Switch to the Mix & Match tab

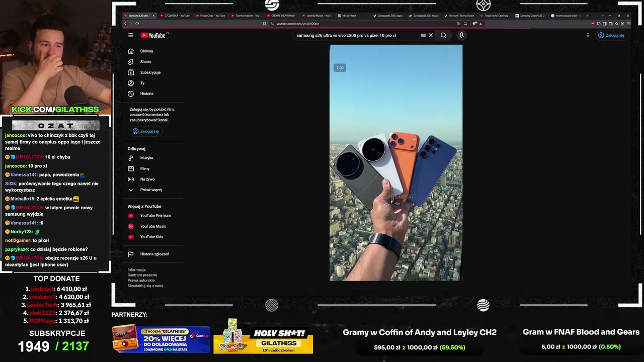tap(353, 16)
